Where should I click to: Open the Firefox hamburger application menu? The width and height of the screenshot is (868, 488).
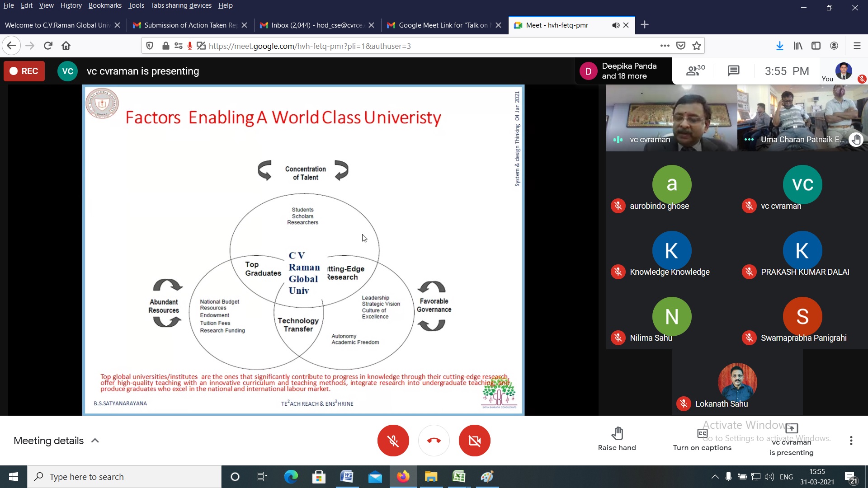coord(857,46)
